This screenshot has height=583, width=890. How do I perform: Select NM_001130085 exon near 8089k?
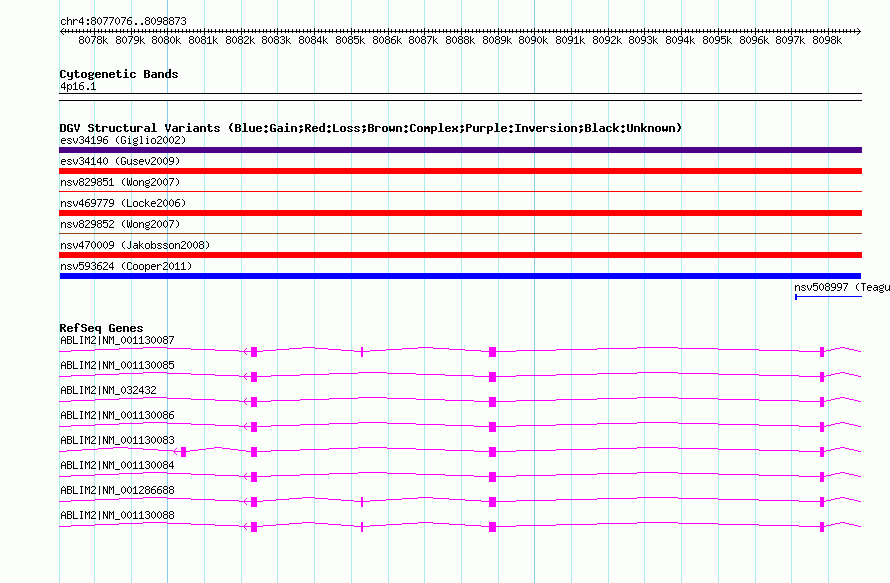pos(492,377)
